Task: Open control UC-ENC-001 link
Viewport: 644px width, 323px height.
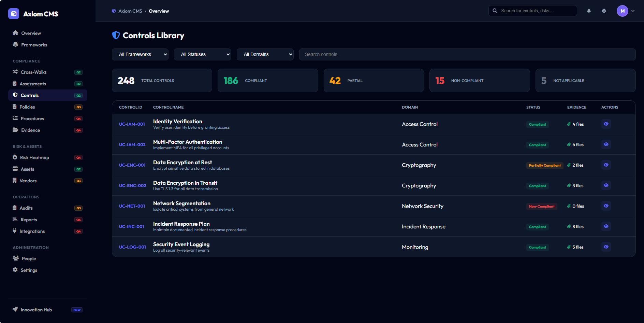Action: pyautogui.click(x=132, y=165)
